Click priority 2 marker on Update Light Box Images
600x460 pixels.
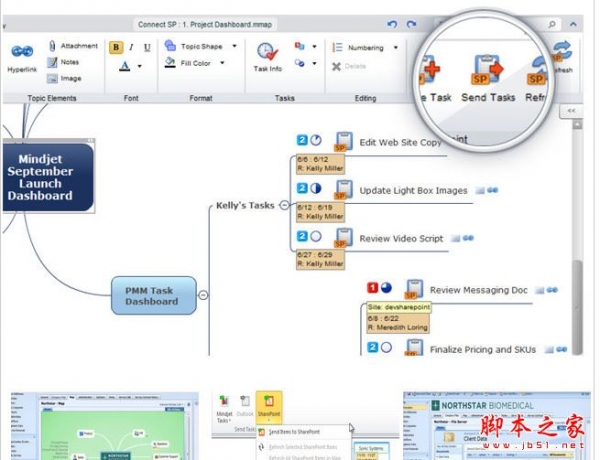(x=302, y=188)
